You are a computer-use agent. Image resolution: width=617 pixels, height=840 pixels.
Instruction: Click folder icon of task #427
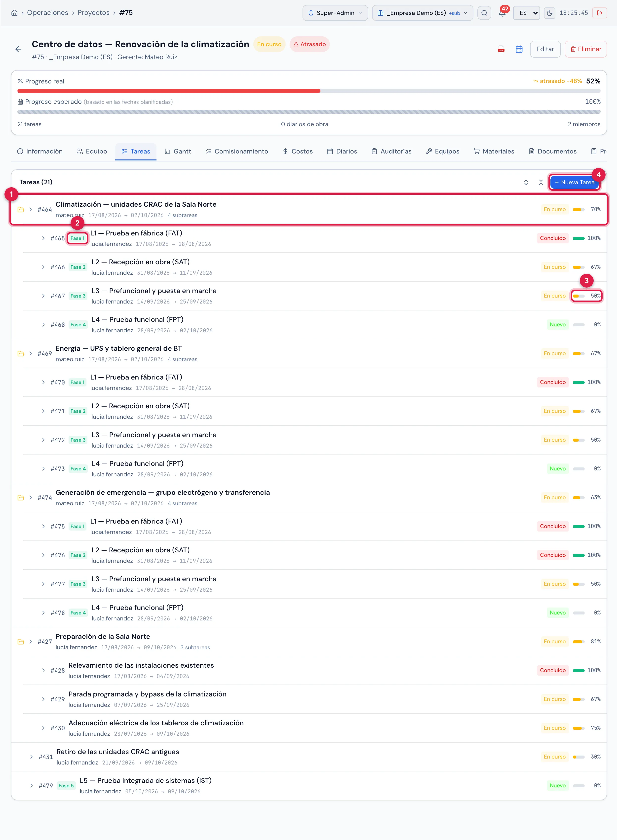[21, 642]
